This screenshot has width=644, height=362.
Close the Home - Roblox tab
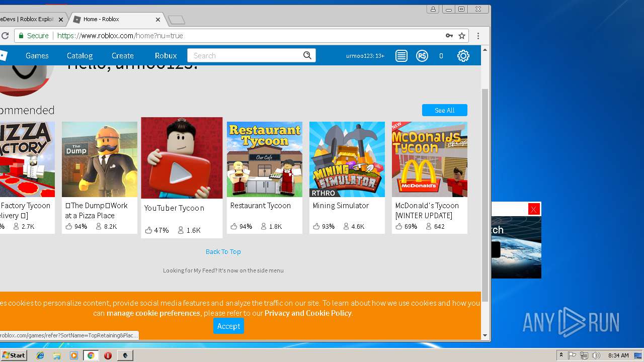point(158,20)
